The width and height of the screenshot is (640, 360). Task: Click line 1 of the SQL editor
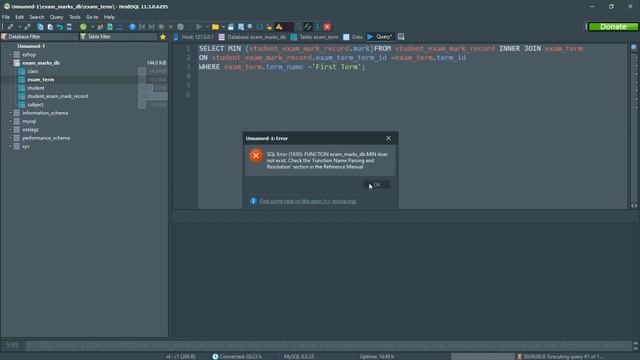point(412,49)
